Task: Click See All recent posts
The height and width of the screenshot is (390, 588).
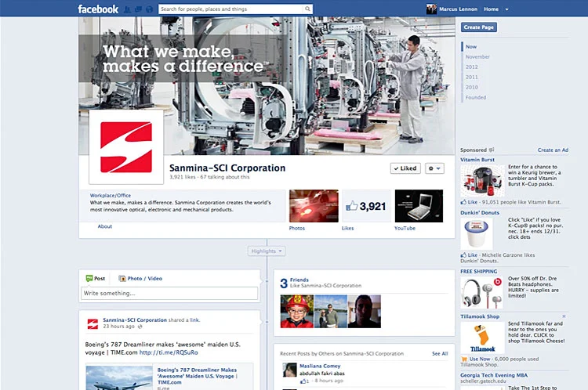Action: 440,353
